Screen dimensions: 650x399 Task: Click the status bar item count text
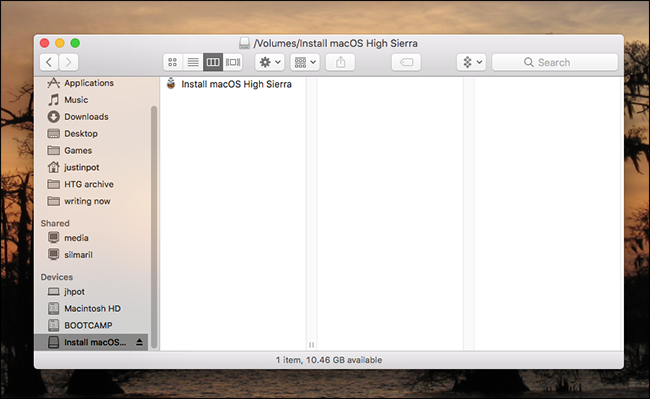click(x=329, y=360)
